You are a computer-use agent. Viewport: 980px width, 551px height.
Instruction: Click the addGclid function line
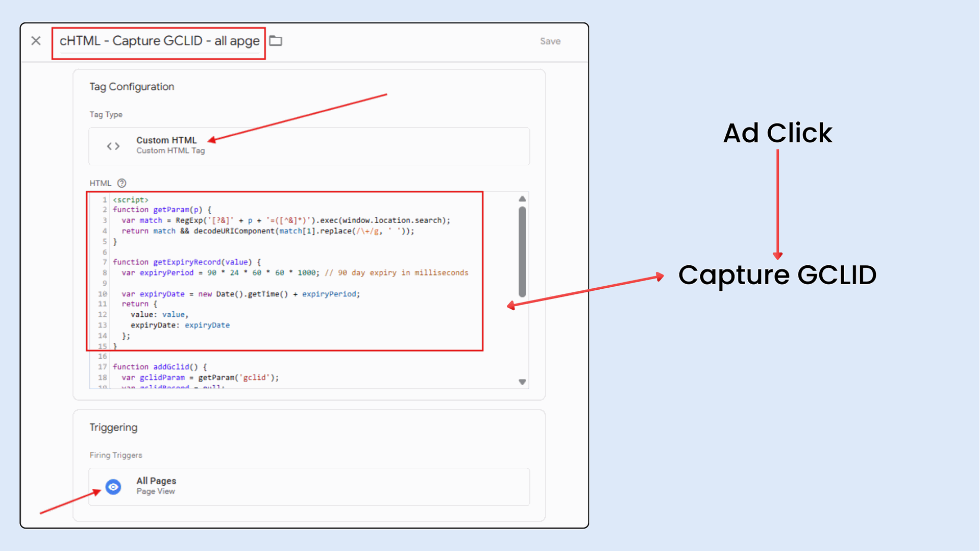(x=159, y=367)
